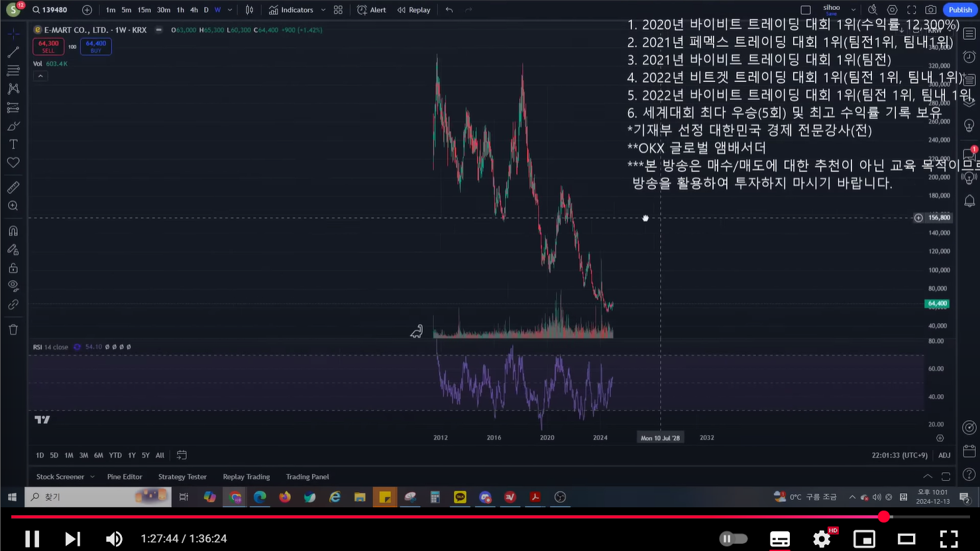The width and height of the screenshot is (980, 551).
Task: Click the red 64,300 SELL button
Action: [x=48, y=46]
